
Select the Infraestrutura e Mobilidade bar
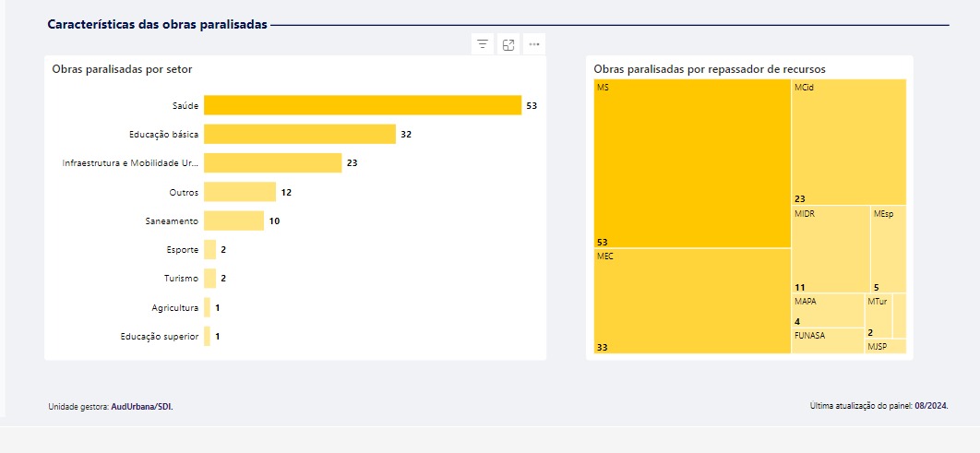pyautogui.click(x=272, y=162)
